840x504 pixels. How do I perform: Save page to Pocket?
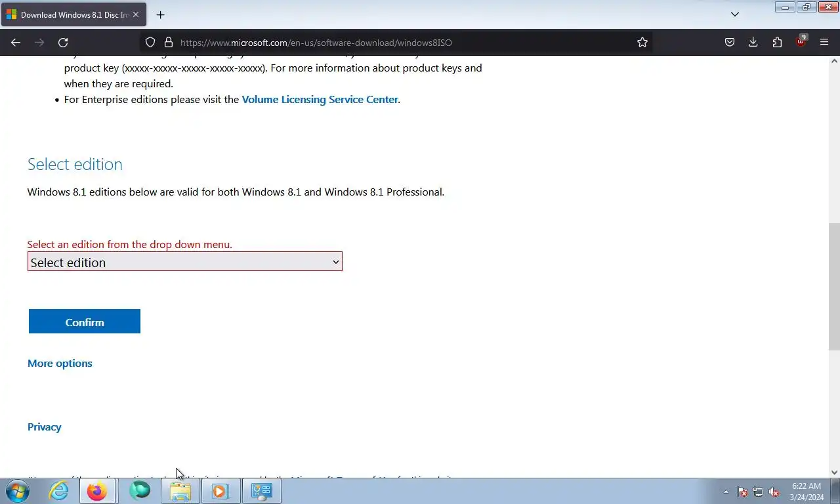(730, 42)
